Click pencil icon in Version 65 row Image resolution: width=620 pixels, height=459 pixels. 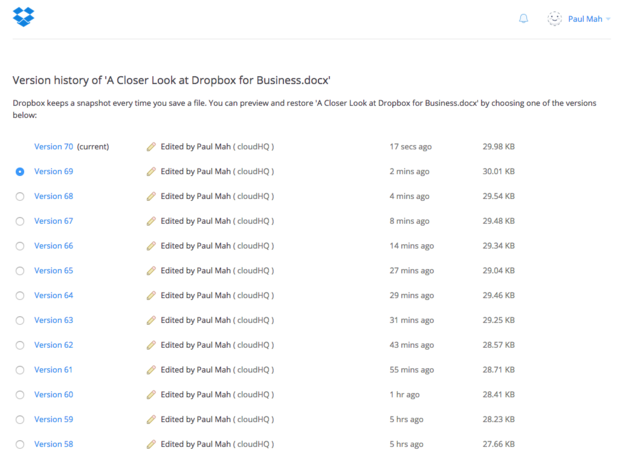[x=151, y=271]
